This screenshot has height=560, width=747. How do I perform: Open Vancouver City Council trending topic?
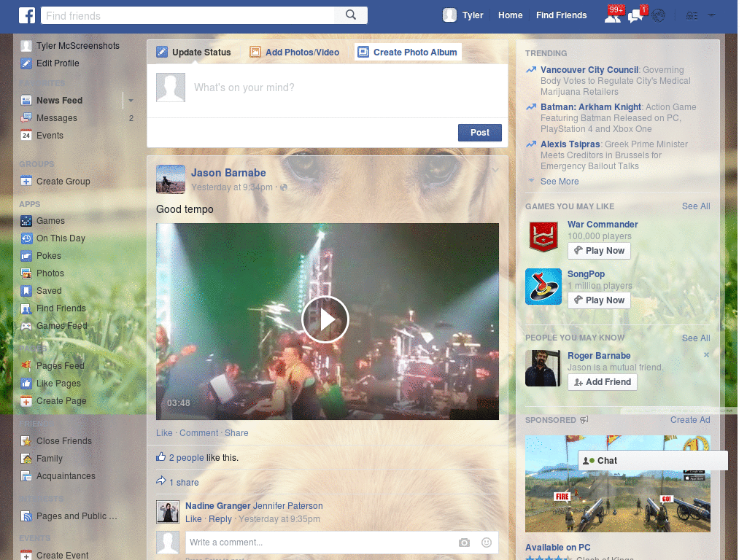coord(589,70)
